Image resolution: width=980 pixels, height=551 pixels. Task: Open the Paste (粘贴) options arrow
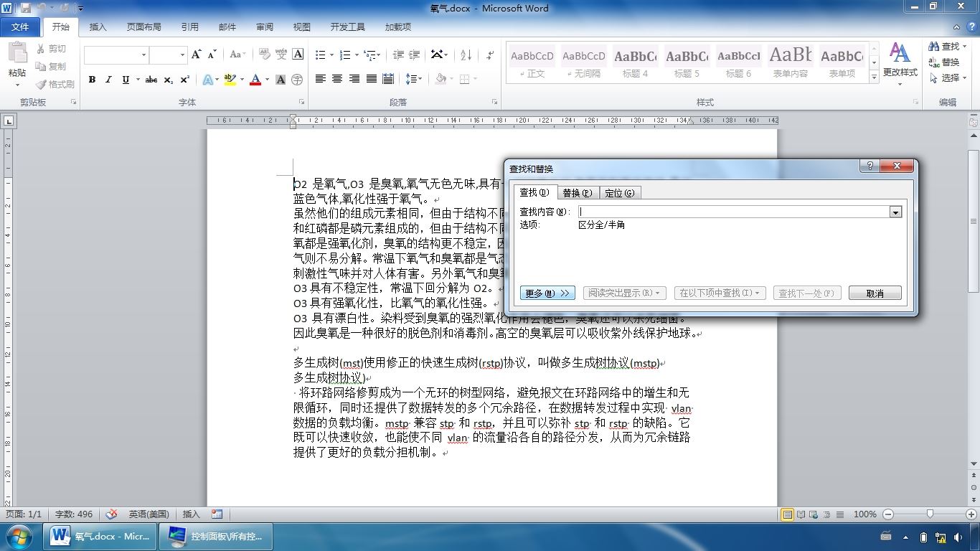17,84
